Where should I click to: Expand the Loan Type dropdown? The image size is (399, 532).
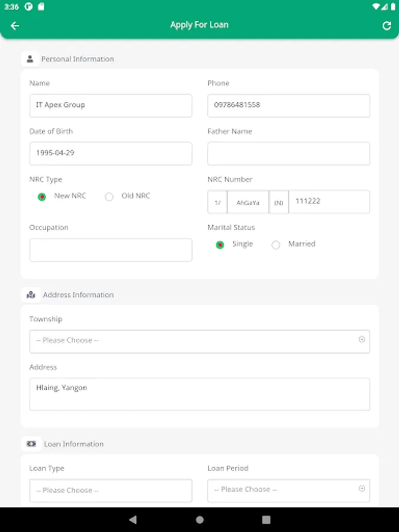click(x=111, y=491)
